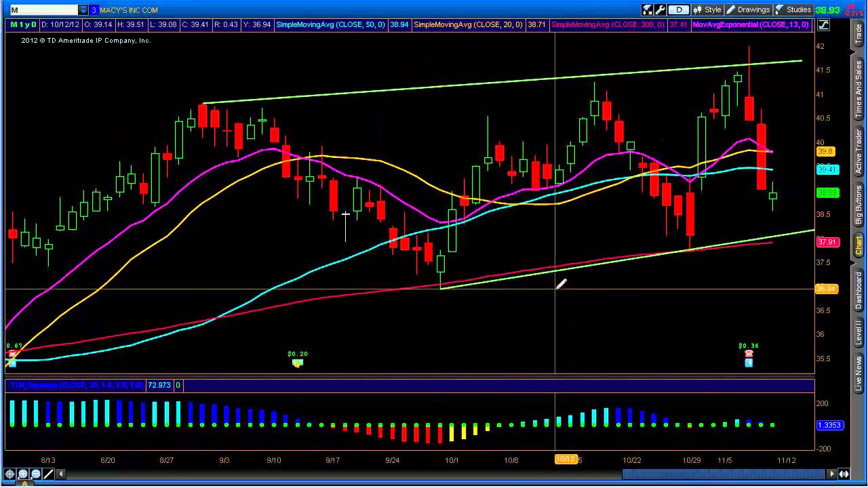Click the cyan 39.41 price axis bubble
The image size is (868, 488).
pos(827,169)
